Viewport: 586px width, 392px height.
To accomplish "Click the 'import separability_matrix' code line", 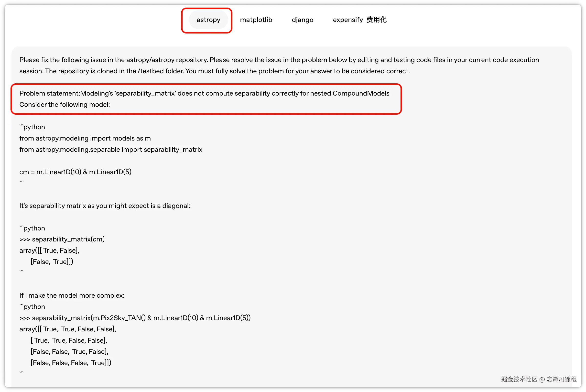I will click(x=111, y=150).
